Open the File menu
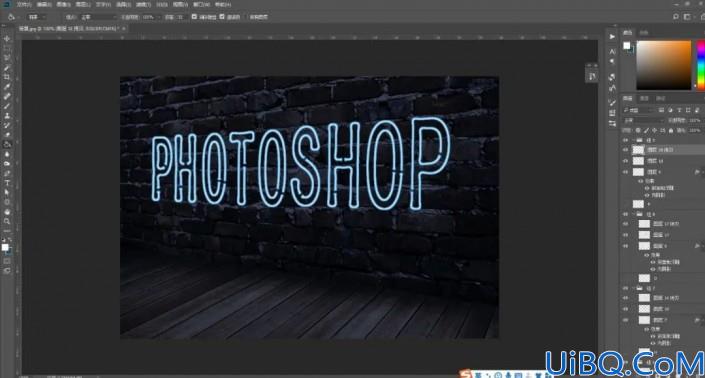The image size is (705, 378). 24,4
